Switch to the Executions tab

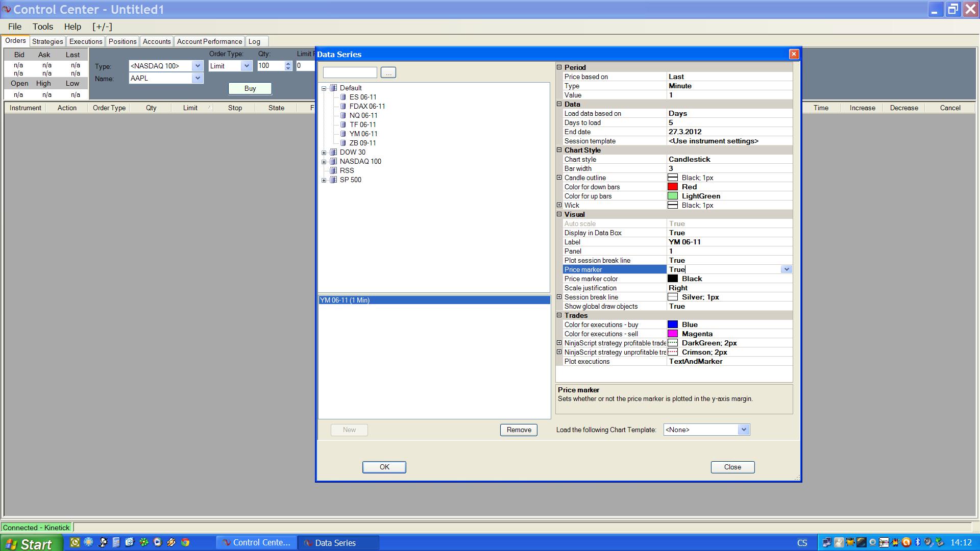click(x=85, y=41)
